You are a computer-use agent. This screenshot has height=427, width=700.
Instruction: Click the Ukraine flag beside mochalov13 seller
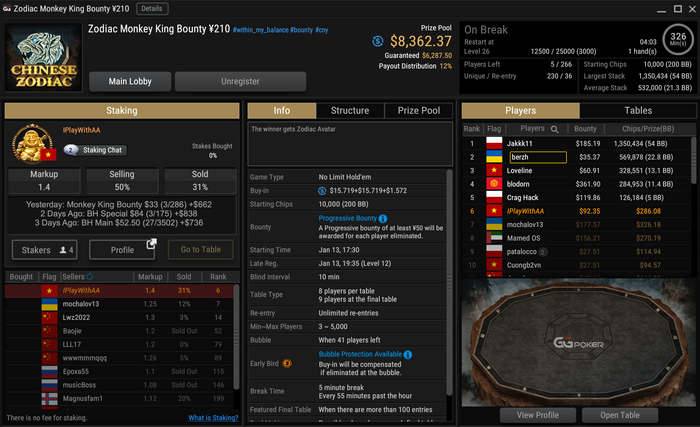point(50,304)
